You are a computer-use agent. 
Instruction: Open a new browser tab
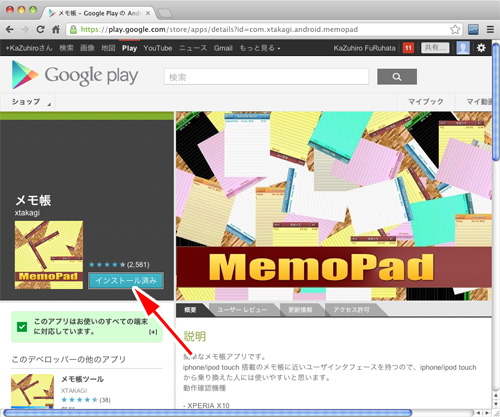click(165, 13)
